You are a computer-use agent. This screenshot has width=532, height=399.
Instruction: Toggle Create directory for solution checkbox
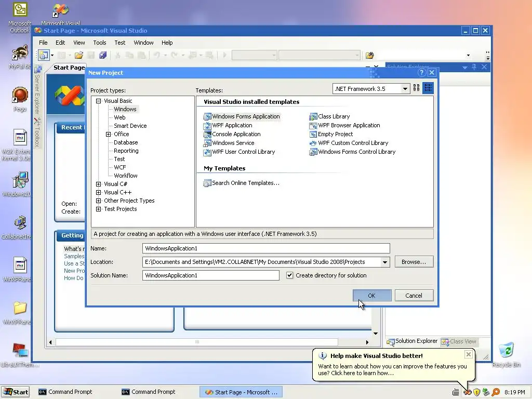tap(289, 275)
